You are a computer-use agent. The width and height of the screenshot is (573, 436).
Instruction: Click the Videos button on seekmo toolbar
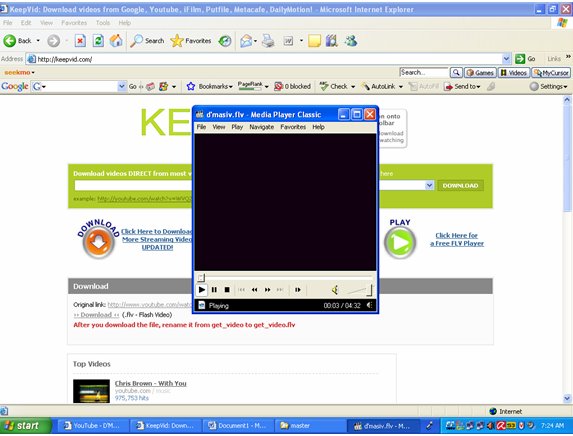click(x=513, y=73)
